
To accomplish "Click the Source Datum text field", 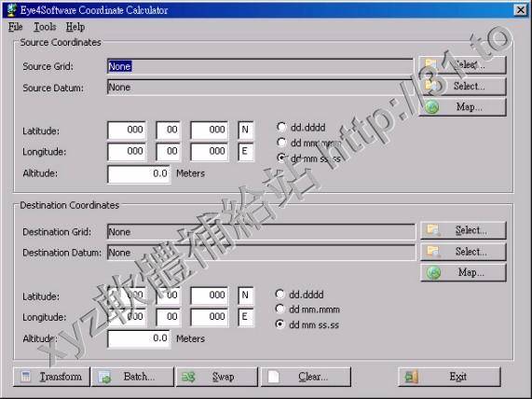I will pyautogui.click(x=260, y=88).
